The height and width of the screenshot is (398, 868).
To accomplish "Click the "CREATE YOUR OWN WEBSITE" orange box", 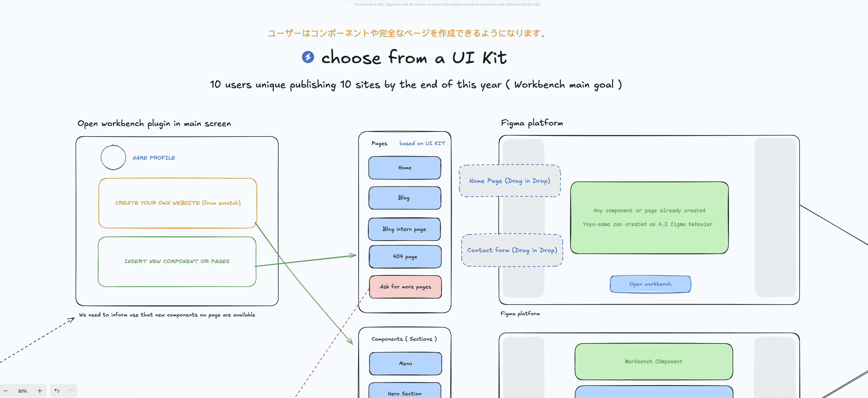I will coord(178,203).
